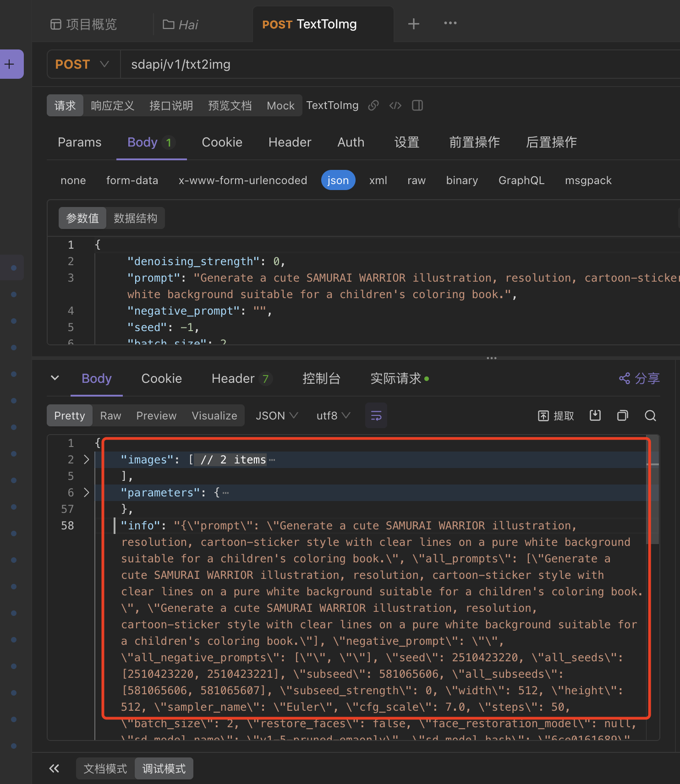Click the 分享 share button
The image size is (680, 784).
point(639,378)
